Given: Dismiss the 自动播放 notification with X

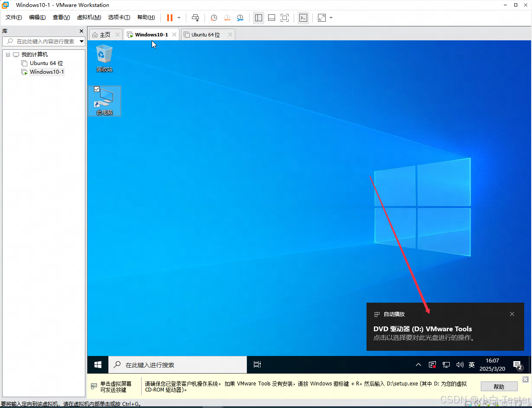Looking at the screenshot, I should 512,314.
